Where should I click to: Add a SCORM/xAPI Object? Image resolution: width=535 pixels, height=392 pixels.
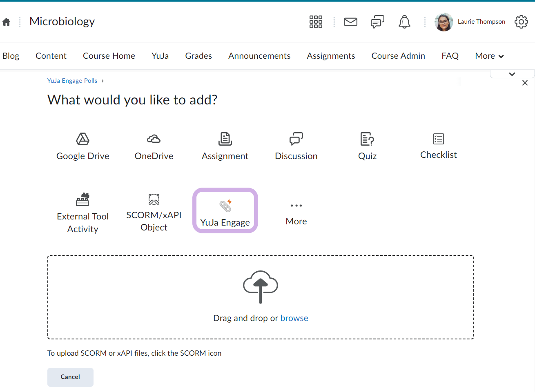coord(154,213)
